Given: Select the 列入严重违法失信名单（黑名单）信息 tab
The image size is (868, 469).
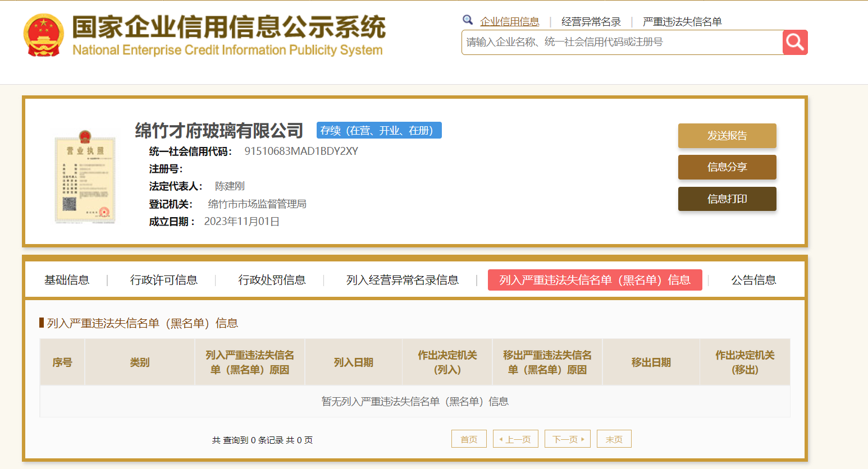Looking at the screenshot, I should pos(595,280).
